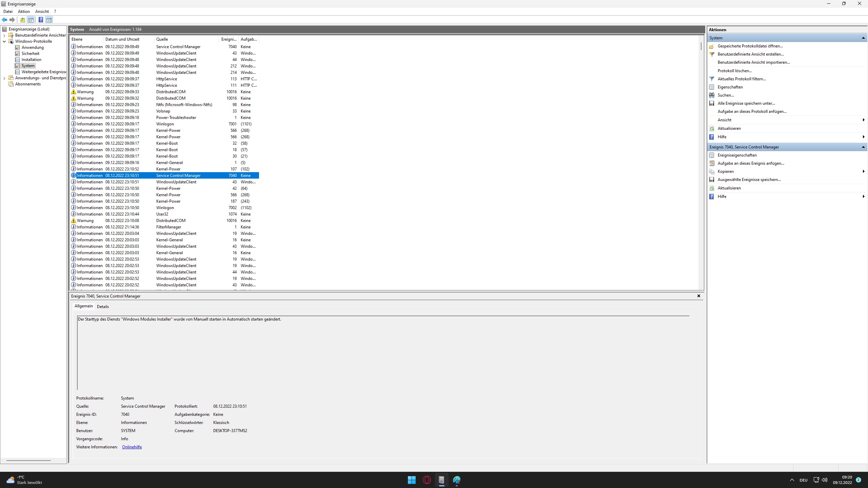868x488 pixels.
Task: Open the Opera browser from taskbar
Action: pyautogui.click(x=427, y=480)
